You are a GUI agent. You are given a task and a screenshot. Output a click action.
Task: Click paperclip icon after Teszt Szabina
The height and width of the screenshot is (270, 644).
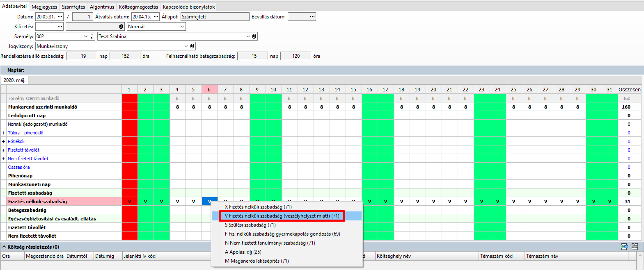point(254,36)
